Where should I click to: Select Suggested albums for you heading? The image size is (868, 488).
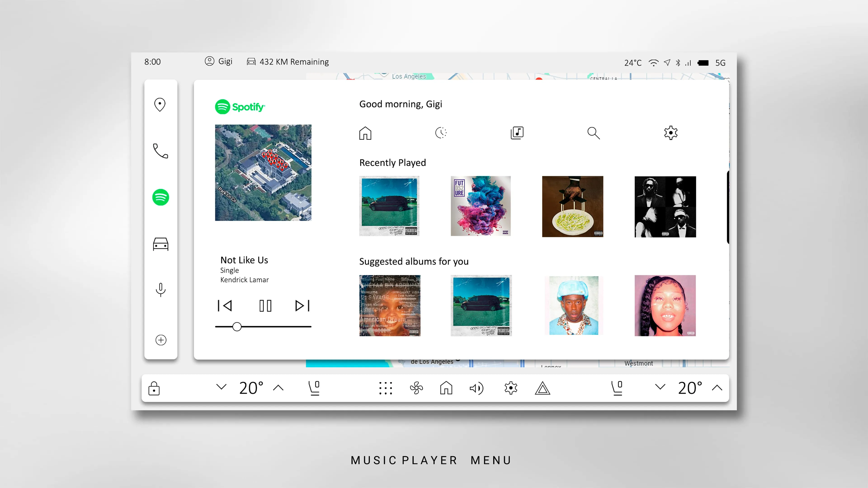(x=414, y=261)
